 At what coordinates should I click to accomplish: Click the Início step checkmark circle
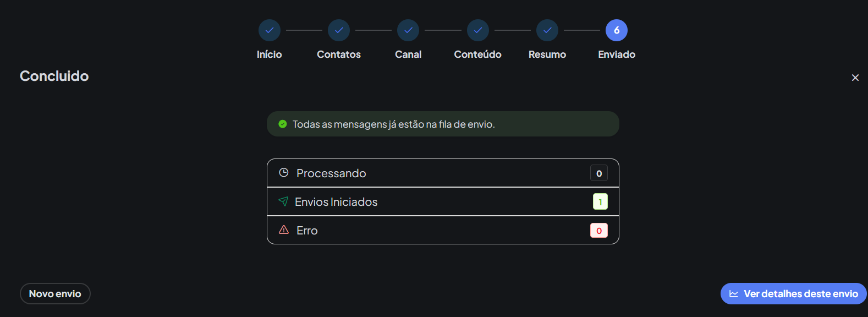tap(270, 30)
